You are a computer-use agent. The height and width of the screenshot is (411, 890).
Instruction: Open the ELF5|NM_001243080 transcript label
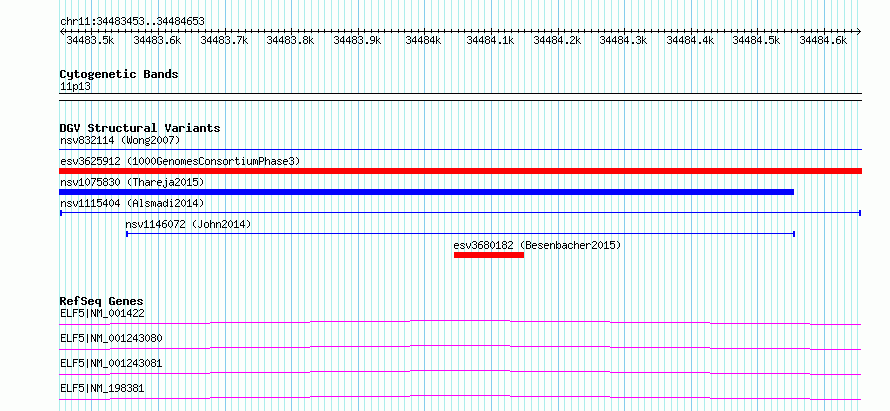point(111,338)
